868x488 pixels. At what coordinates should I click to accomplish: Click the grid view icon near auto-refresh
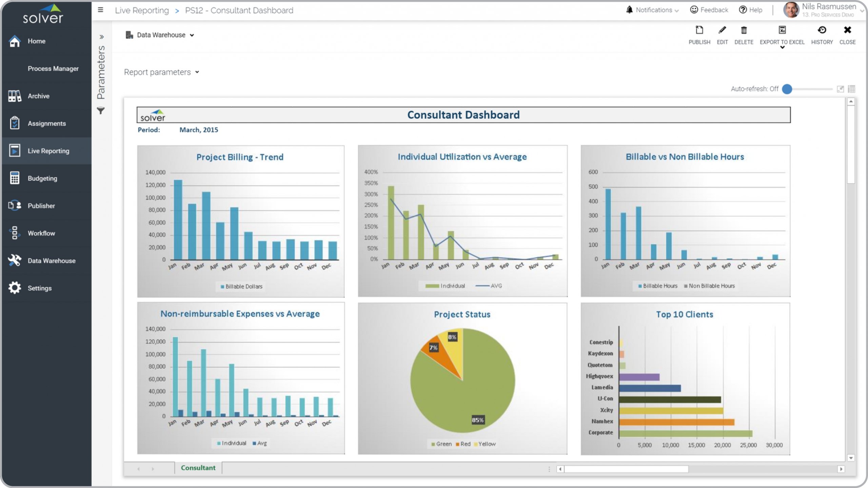(x=851, y=89)
